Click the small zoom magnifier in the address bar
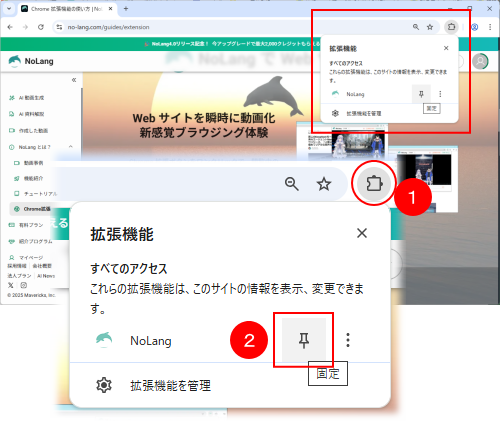Image resolution: width=500 pixels, height=421 pixels. (x=416, y=27)
